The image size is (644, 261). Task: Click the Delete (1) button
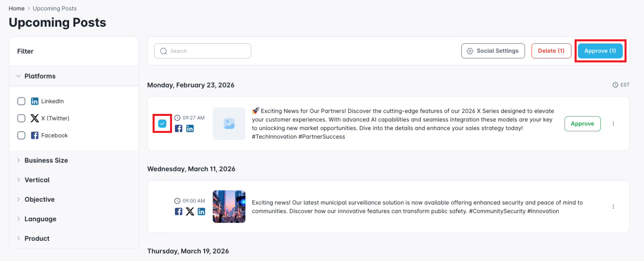point(551,51)
